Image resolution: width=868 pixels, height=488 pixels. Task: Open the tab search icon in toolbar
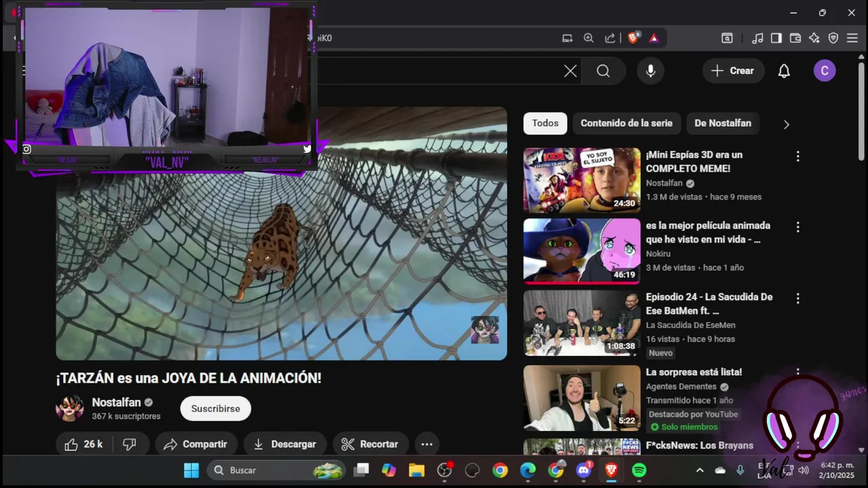tap(727, 38)
